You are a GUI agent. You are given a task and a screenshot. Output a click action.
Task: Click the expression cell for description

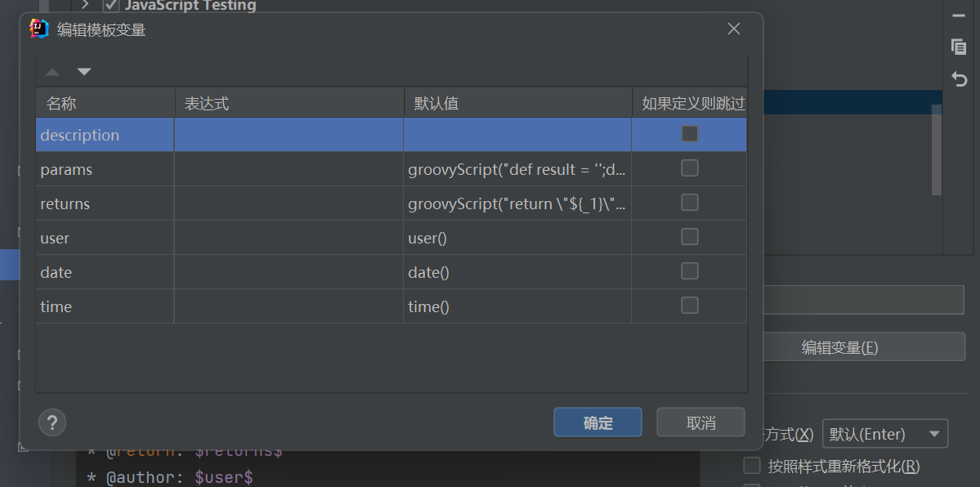coord(289,135)
